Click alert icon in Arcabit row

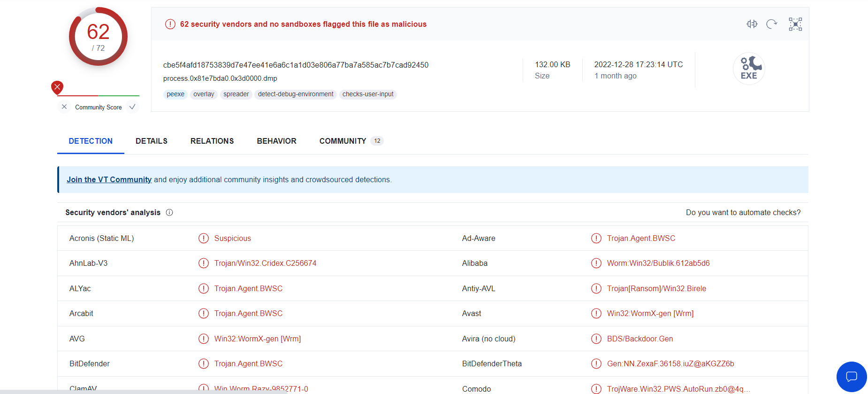point(204,313)
